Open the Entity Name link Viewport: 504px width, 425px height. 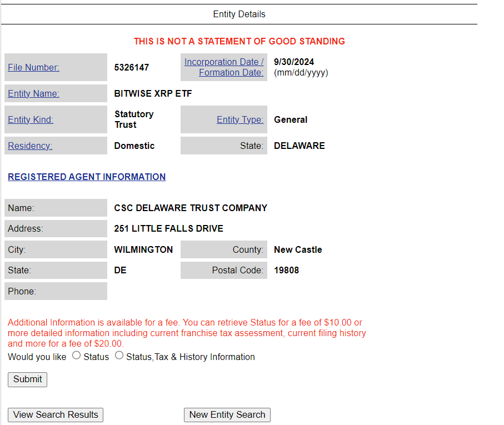33,93
